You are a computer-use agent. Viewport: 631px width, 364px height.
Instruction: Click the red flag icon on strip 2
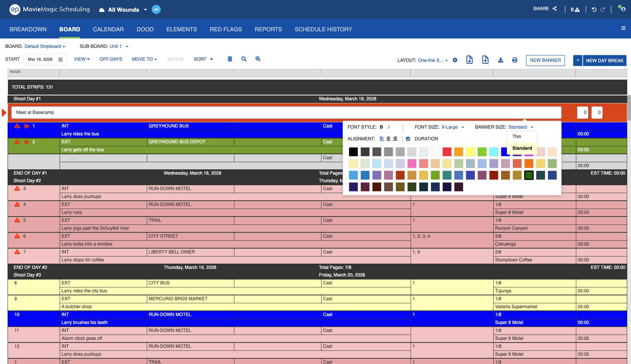(x=27, y=142)
